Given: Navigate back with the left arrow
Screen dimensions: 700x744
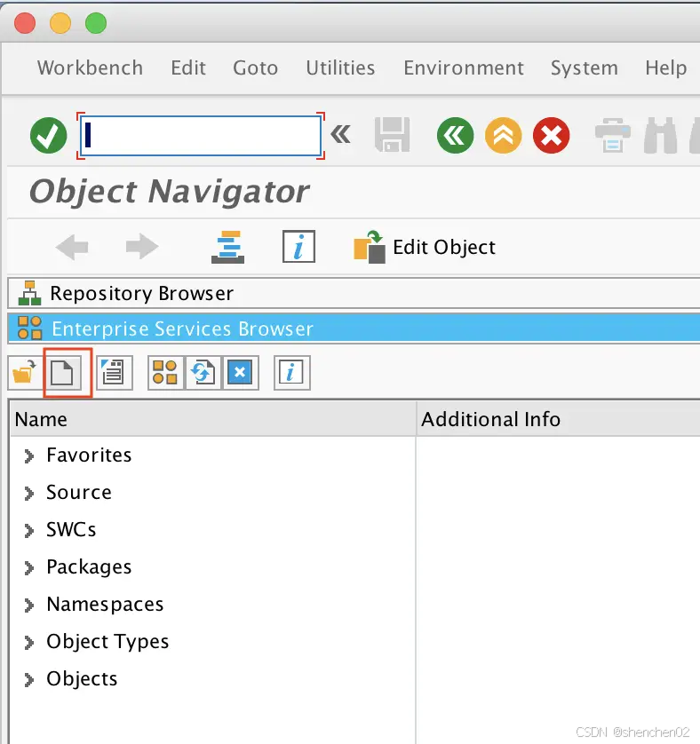Looking at the screenshot, I should [72, 247].
